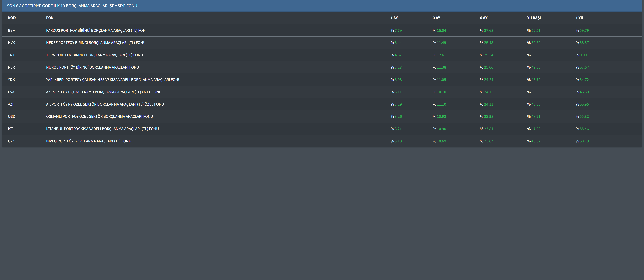Image resolution: width=644 pixels, height=280 pixels.
Task: Click the 6 AY column header
Action: click(x=483, y=18)
